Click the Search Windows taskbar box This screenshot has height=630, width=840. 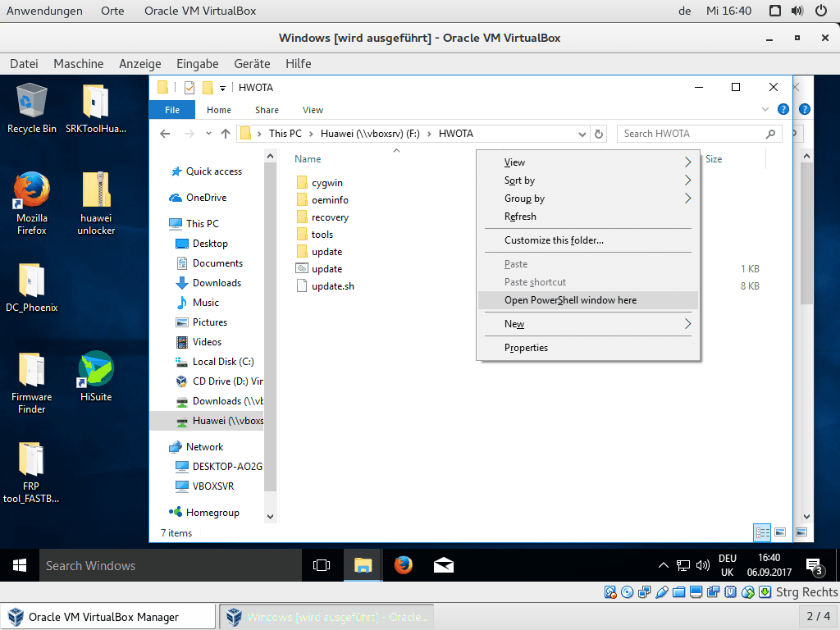[171, 566]
